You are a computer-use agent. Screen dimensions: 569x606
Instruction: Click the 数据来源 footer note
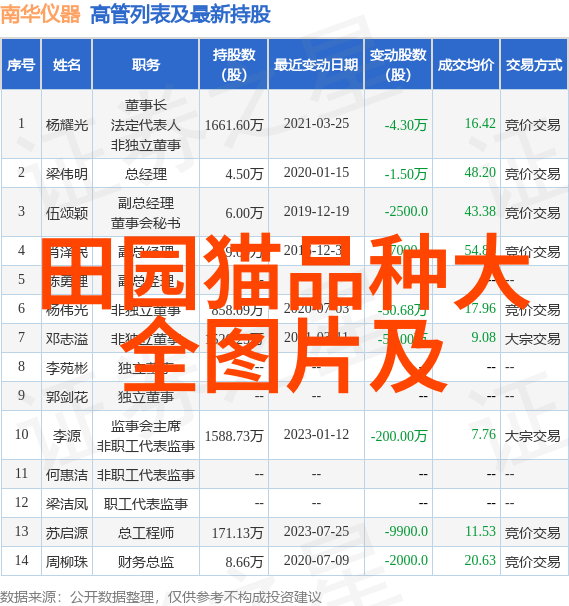(x=161, y=597)
